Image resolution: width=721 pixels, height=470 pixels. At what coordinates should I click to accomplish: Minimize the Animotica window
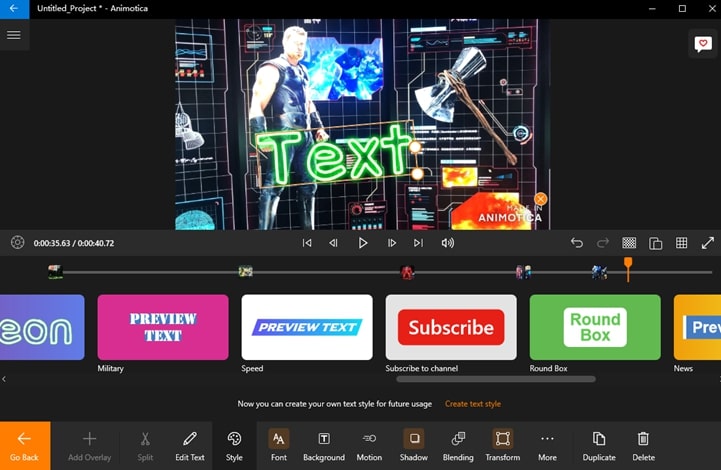[652, 8]
